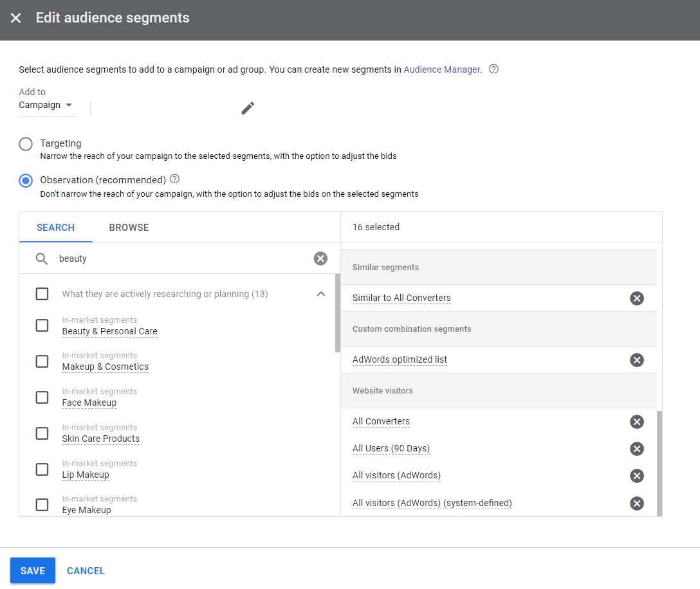Click the beauty search input field
This screenshot has width=700, height=589.
point(183,258)
